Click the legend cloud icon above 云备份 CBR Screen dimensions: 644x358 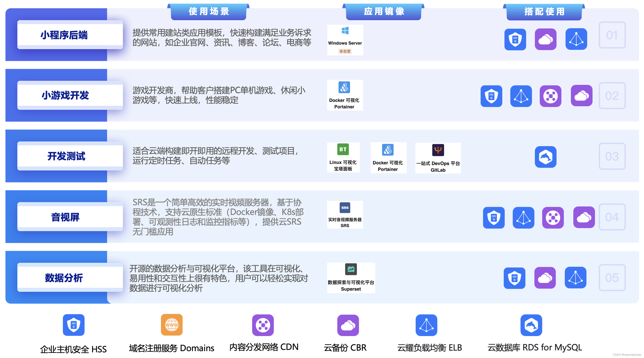[348, 325]
